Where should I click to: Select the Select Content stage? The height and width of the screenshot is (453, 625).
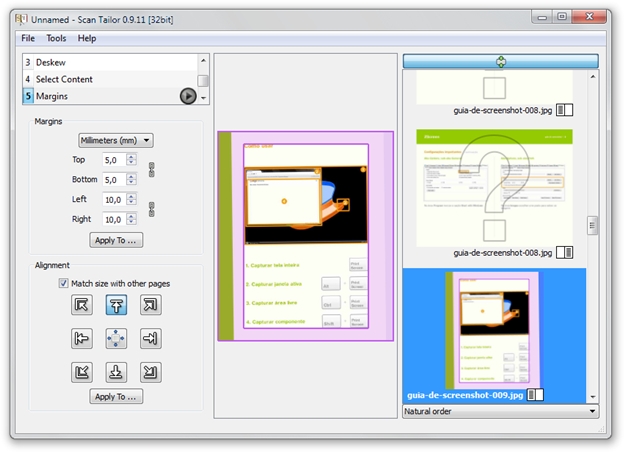110,79
